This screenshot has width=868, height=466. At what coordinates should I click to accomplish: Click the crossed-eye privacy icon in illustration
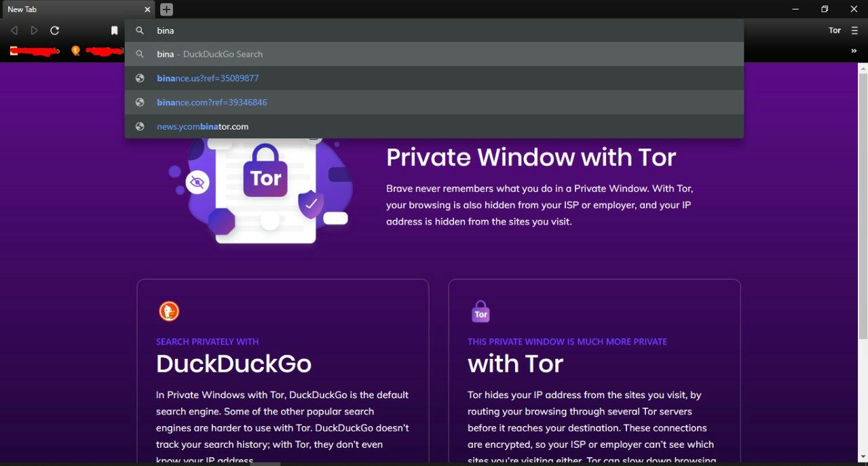pos(197,182)
